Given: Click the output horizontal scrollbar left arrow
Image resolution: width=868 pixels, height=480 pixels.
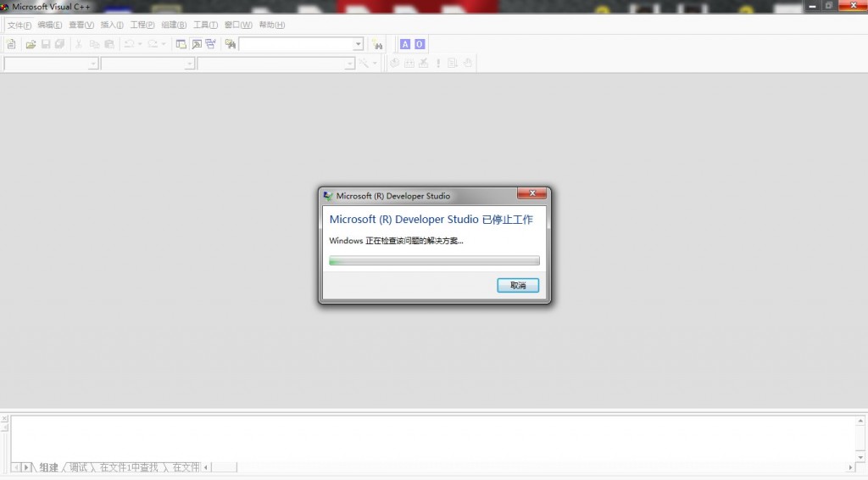Looking at the screenshot, I should [206, 467].
